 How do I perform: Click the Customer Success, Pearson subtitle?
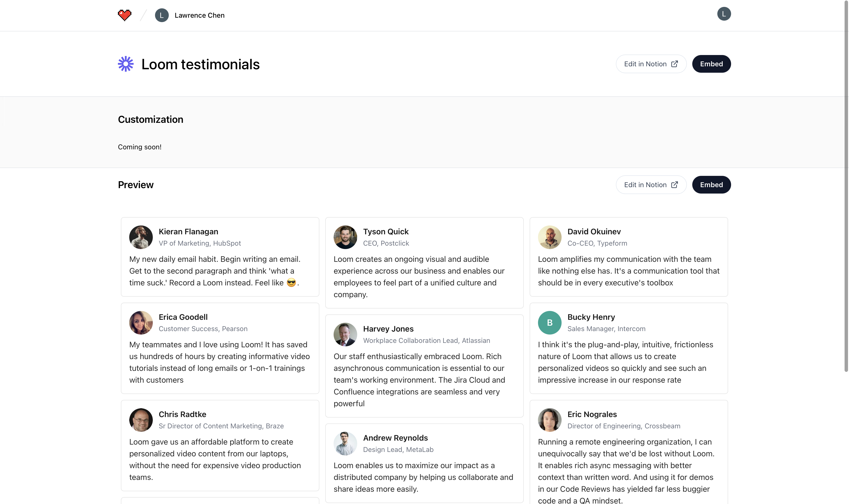tap(203, 329)
